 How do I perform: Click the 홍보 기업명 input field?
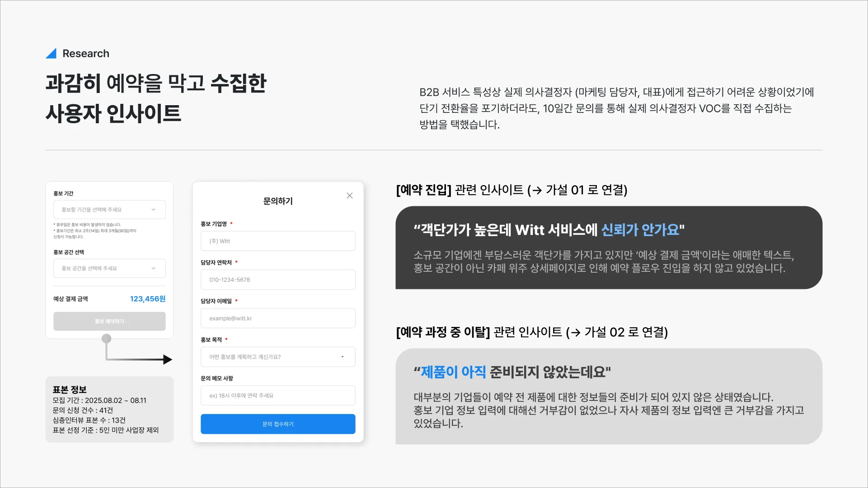277,241
